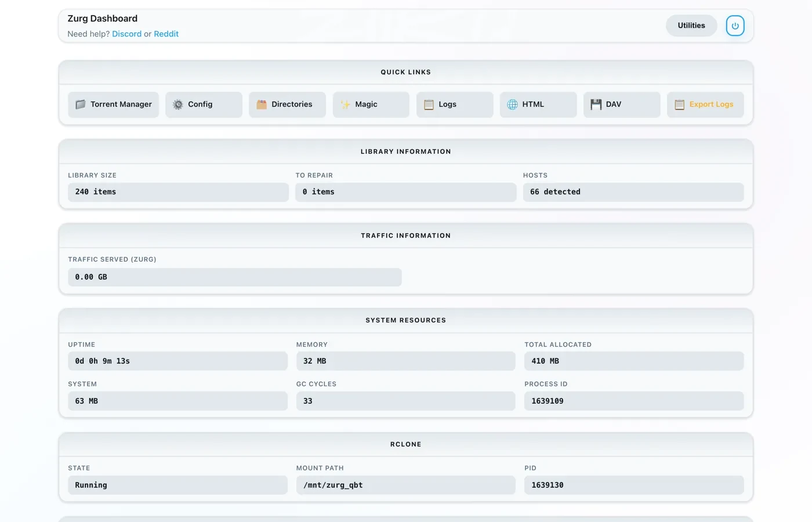Click the Export Logs notepad icon
The height and width of the screenshot is (522, 812).
[679, 104]
